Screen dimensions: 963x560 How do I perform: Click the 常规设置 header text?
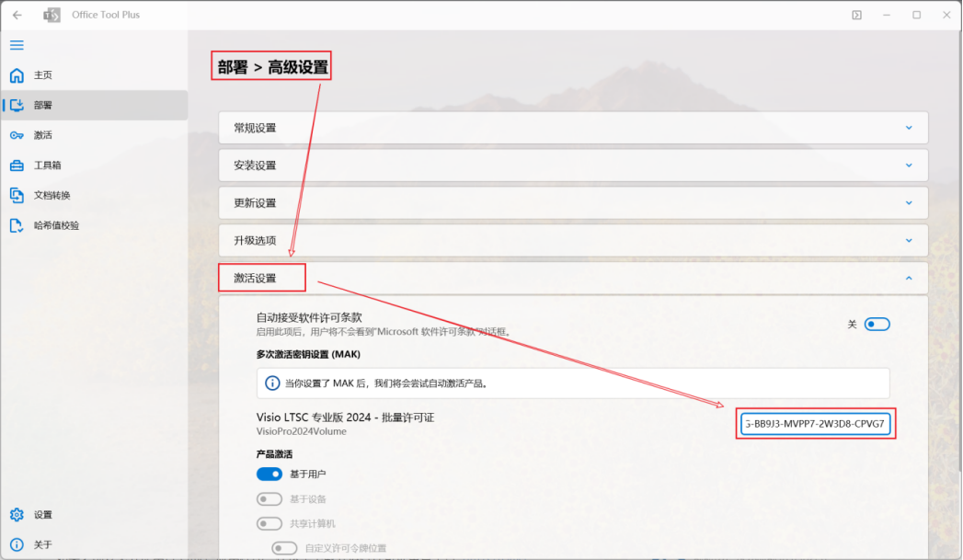point(255,128)
